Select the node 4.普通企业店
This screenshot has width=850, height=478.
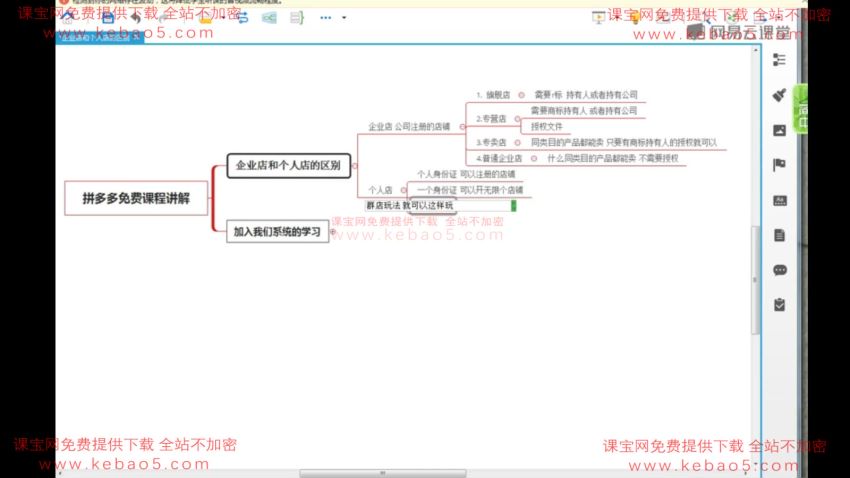point(499,159)
